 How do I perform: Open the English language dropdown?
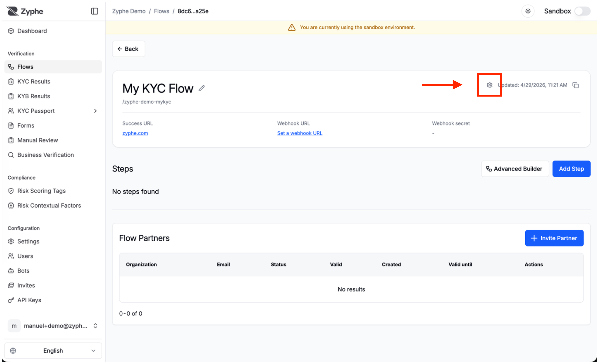(53, 351)
